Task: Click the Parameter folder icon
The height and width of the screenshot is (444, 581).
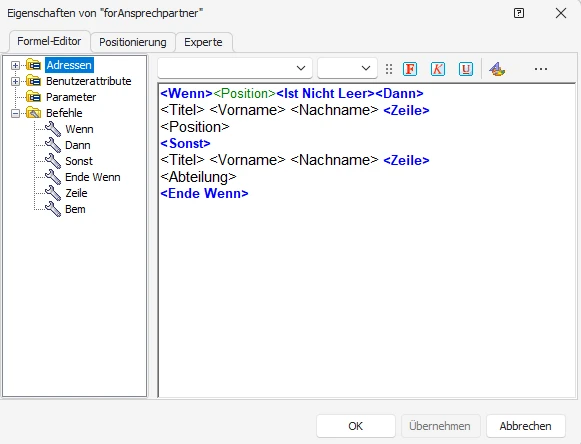Action: 34,97
